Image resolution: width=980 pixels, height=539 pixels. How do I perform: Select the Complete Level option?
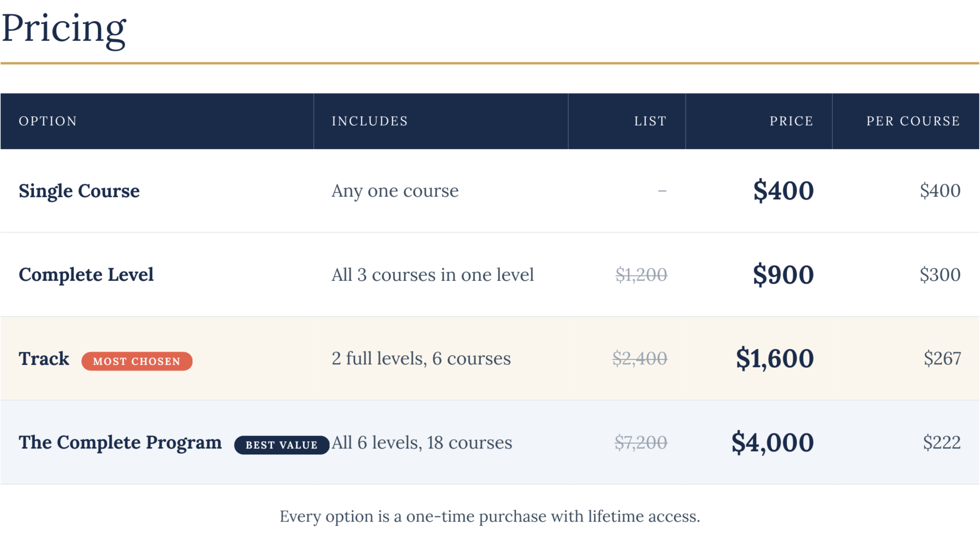tap(86, 275)
